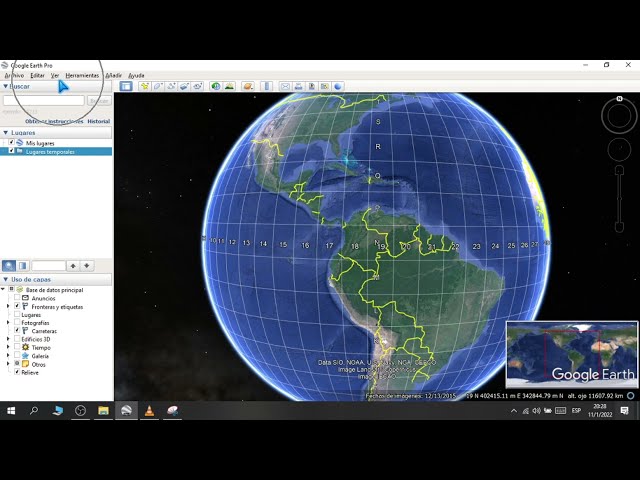
Task: Expand the Galería tree node
Action: [8, 356]
